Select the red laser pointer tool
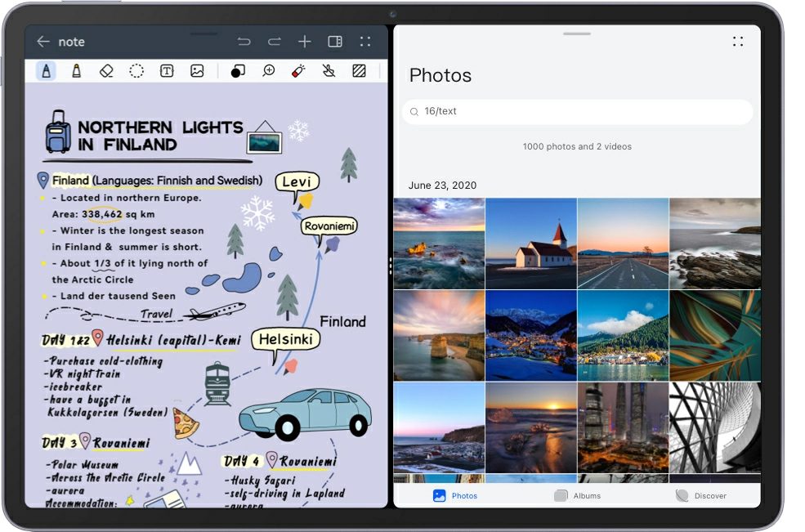Image resolution: width=805 pixels, height=532 pixels. pyautogui.click(x=298, y=71)
